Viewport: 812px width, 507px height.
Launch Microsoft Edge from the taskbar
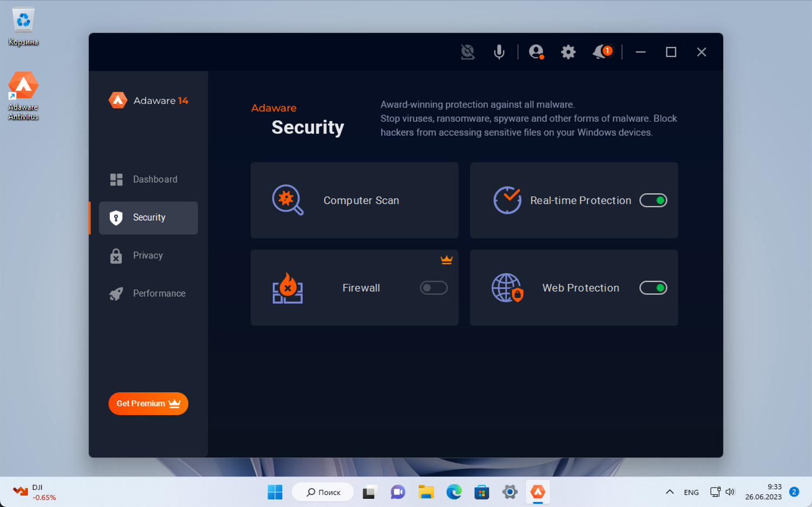click(x=454, y=492)
